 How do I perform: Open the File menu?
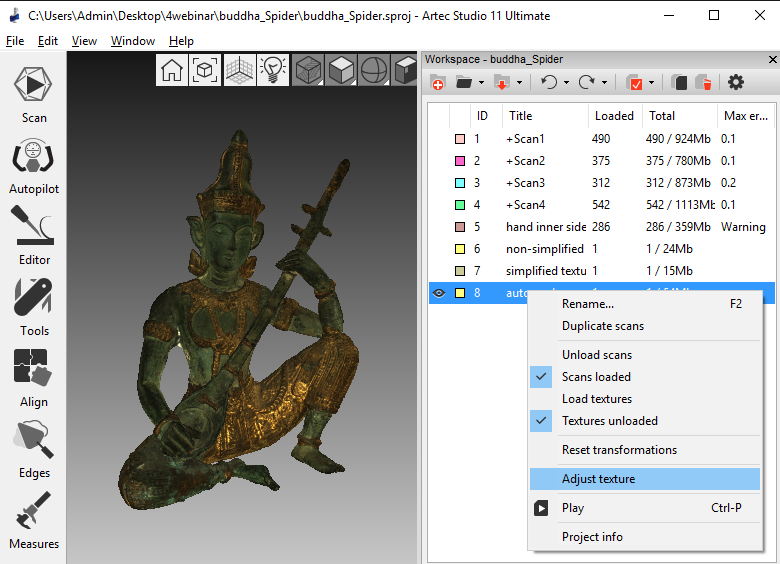click(15, 41)
